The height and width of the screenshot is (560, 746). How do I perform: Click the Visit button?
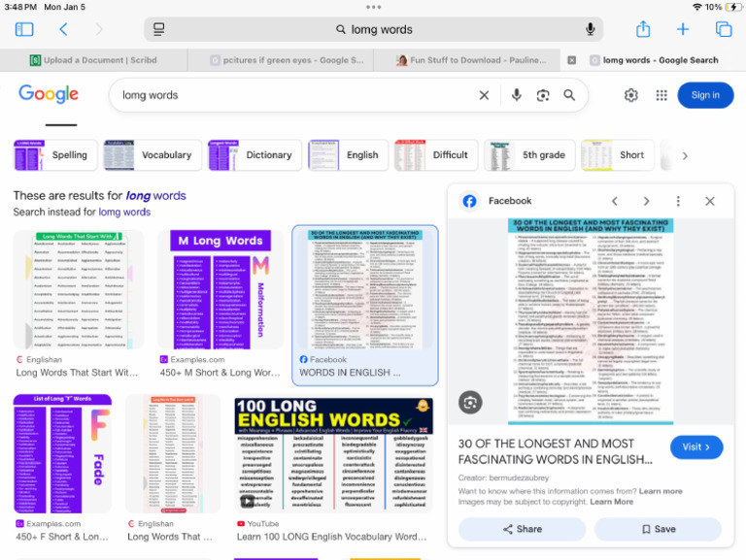(696, 446)
